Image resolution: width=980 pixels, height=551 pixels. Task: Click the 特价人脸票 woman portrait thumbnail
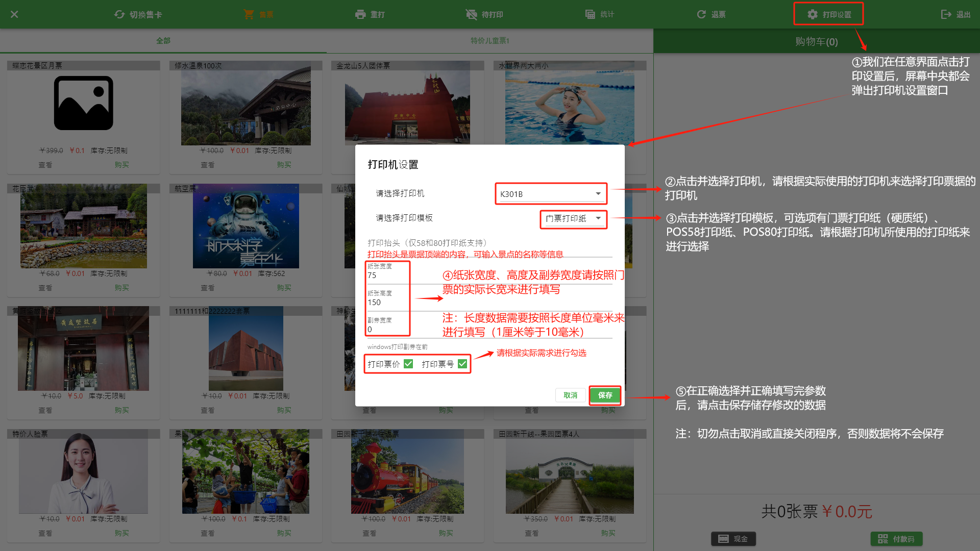83,471
